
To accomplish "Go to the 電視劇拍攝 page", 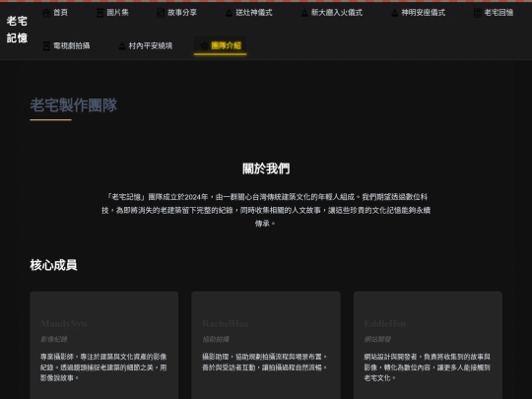I will (x=66, y=45).
